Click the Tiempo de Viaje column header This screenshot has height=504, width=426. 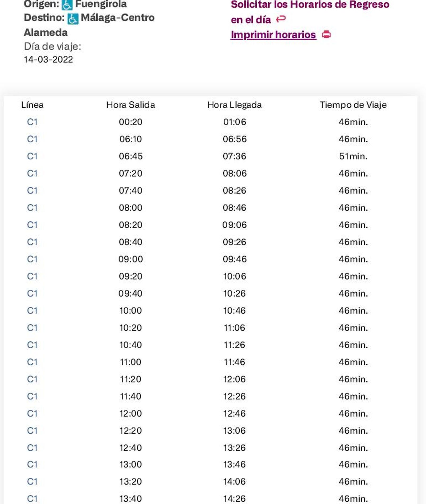click(353, 105)
